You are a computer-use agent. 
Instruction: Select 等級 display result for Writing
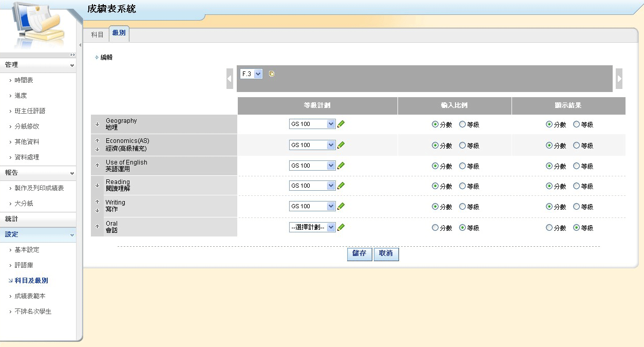coord(576,207)
